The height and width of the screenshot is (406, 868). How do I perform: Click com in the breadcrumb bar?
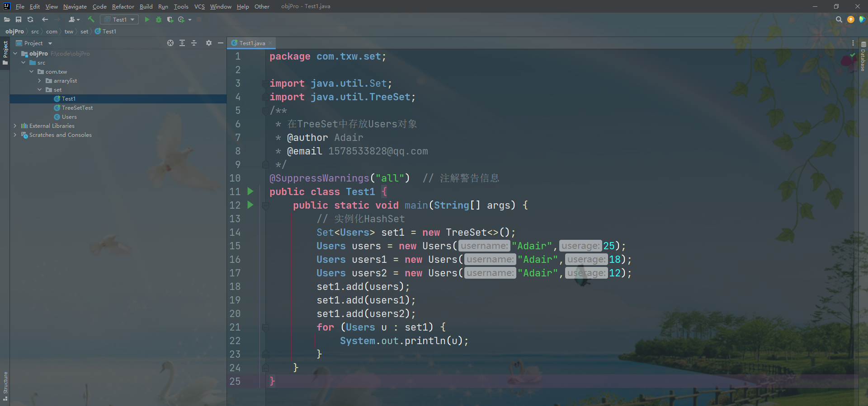pyautogui.click(x=52, y=31)
